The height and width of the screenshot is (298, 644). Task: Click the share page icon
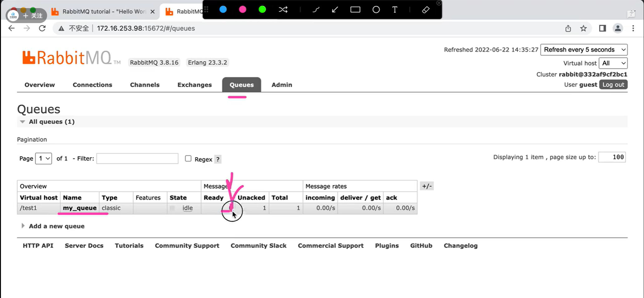point(568,28)
